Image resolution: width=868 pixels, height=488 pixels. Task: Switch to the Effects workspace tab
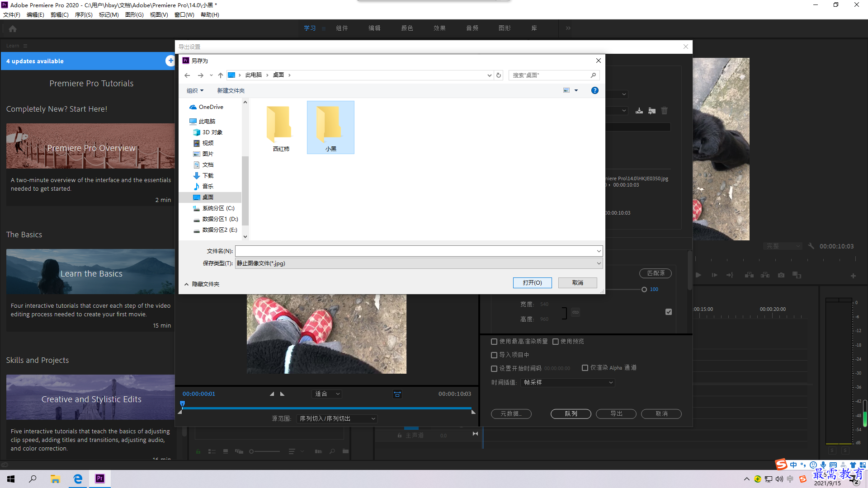click(x=439, y=28)
